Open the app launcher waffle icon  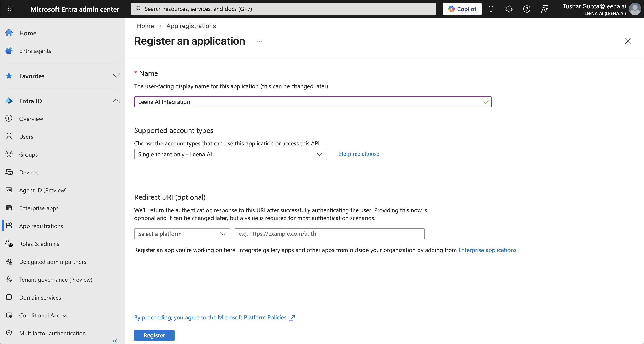click(x=11, y=9)
